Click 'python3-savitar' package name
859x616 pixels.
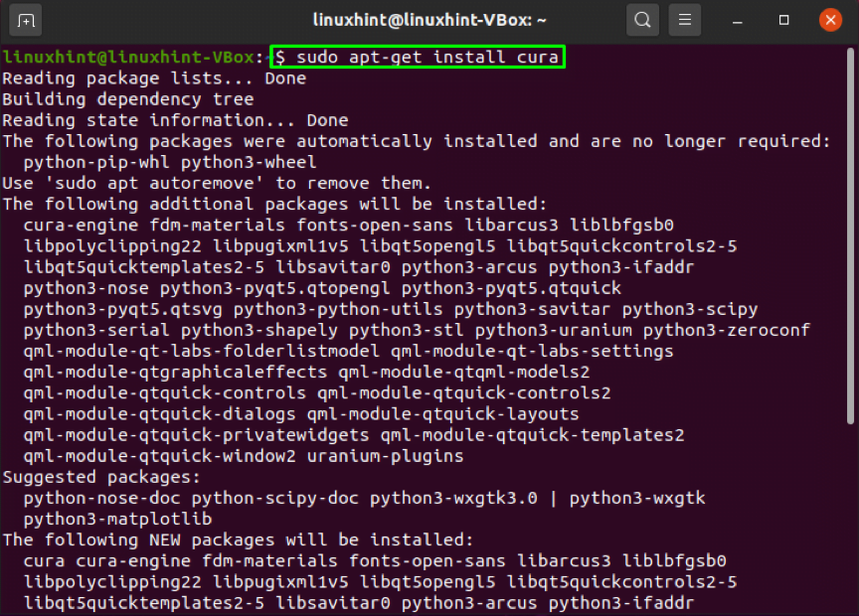[x=532, y=309]
